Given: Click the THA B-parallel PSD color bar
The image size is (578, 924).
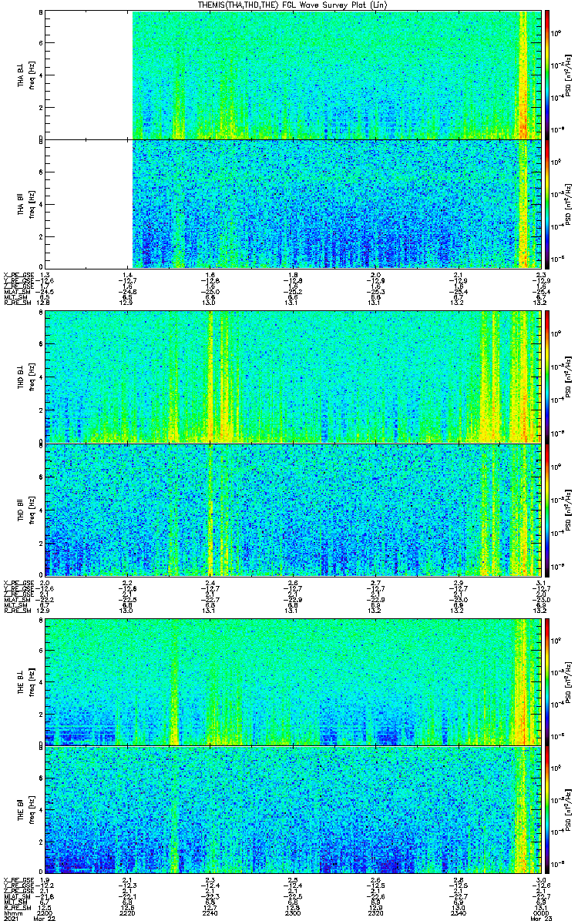Looking at the screenshot, I should 547,203.
